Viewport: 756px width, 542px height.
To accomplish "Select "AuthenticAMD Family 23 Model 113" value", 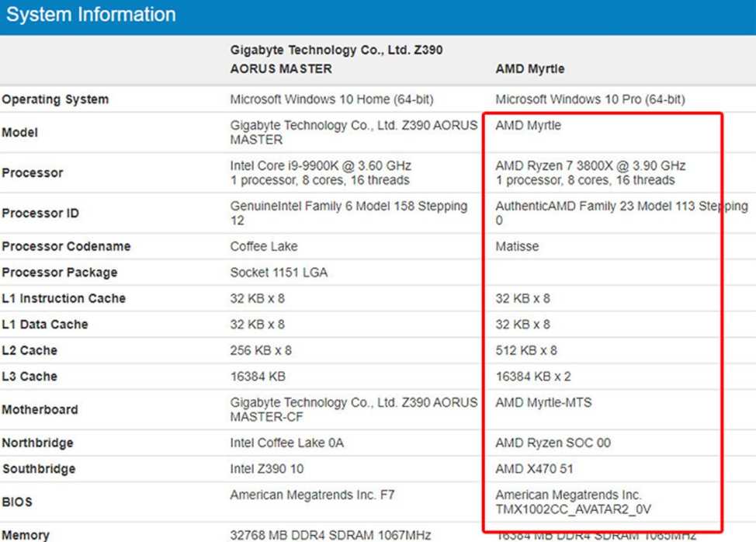I will [x=622, y=213].
